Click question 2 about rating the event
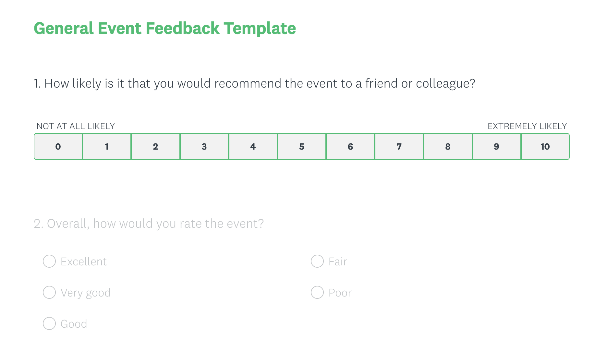The height and width of the screenshot is (364, 595). pos(149,223)
